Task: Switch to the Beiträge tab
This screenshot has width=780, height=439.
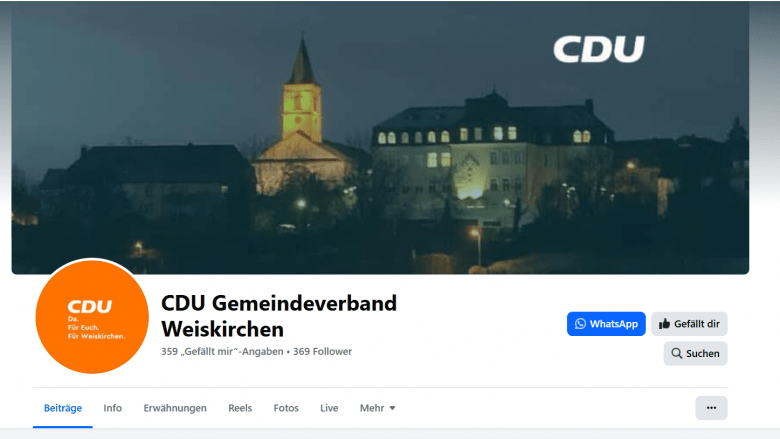Action: pyautogui.click(x=63, y=408)
